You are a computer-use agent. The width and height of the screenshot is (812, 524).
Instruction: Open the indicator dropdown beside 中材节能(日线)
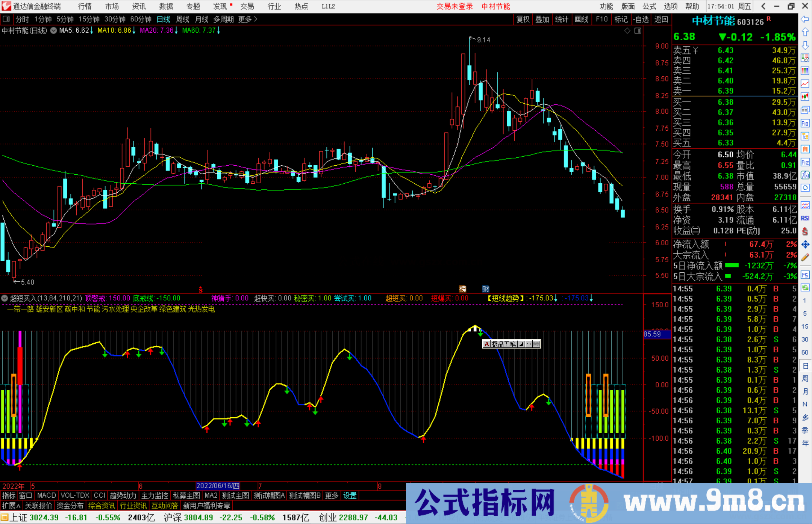(x=53, y=31)
